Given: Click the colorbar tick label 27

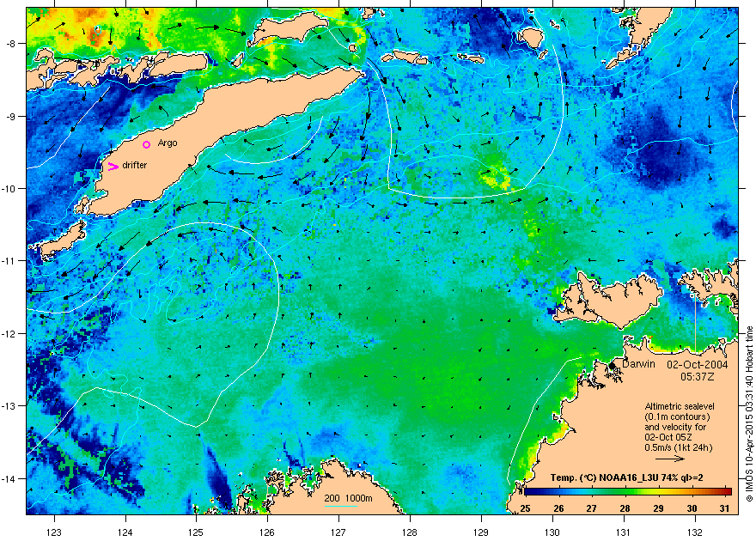Looking at the screenshot, I should pos(592,508).
